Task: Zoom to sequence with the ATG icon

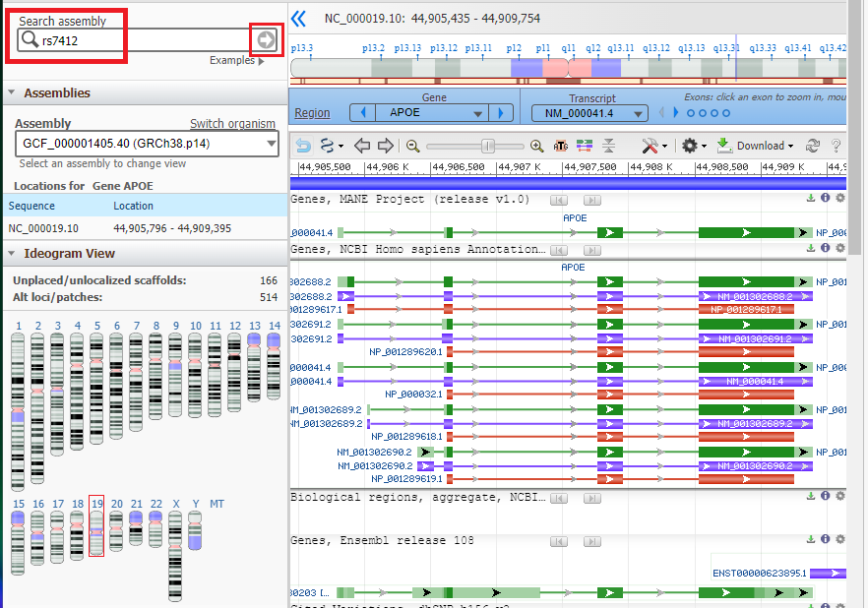Action: (561, 146)
